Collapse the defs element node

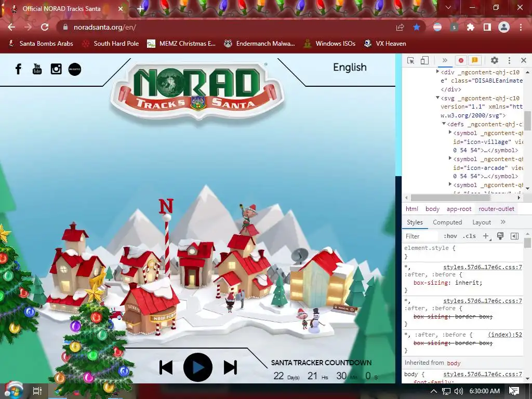click(x=444, y=124)
